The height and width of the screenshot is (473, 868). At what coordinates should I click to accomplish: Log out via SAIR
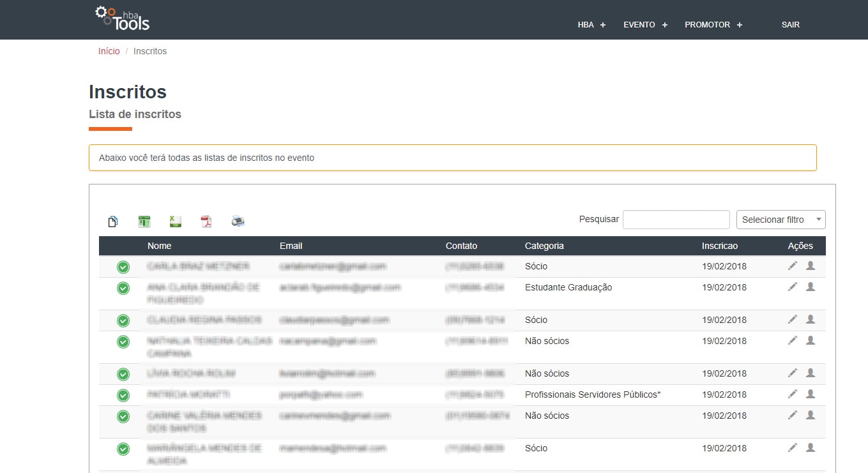pos(790,25)
